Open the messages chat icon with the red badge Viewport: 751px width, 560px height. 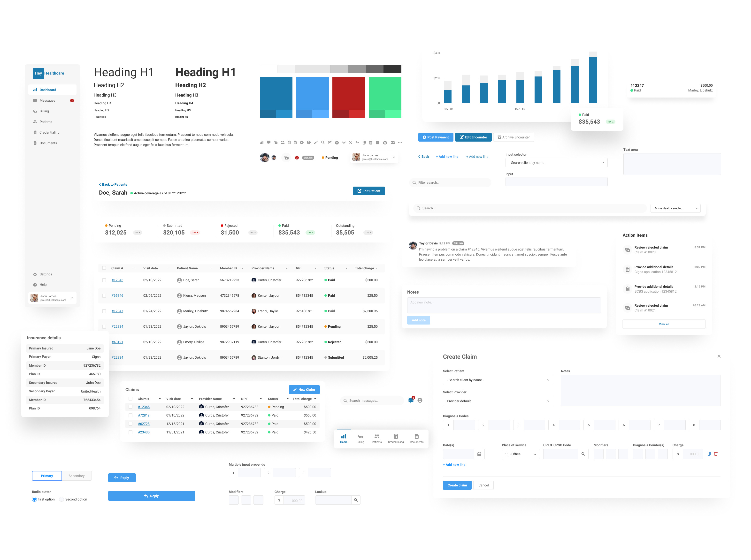click(x=411, y=400)
